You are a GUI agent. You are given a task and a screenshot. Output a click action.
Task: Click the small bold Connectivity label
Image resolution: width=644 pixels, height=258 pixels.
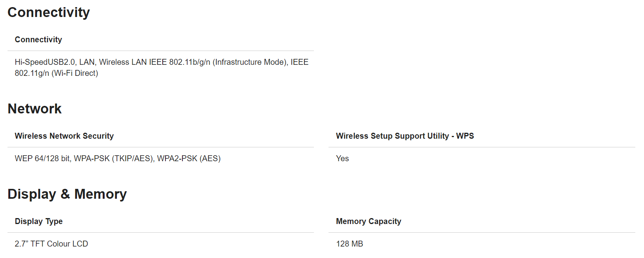coord(38,40)
